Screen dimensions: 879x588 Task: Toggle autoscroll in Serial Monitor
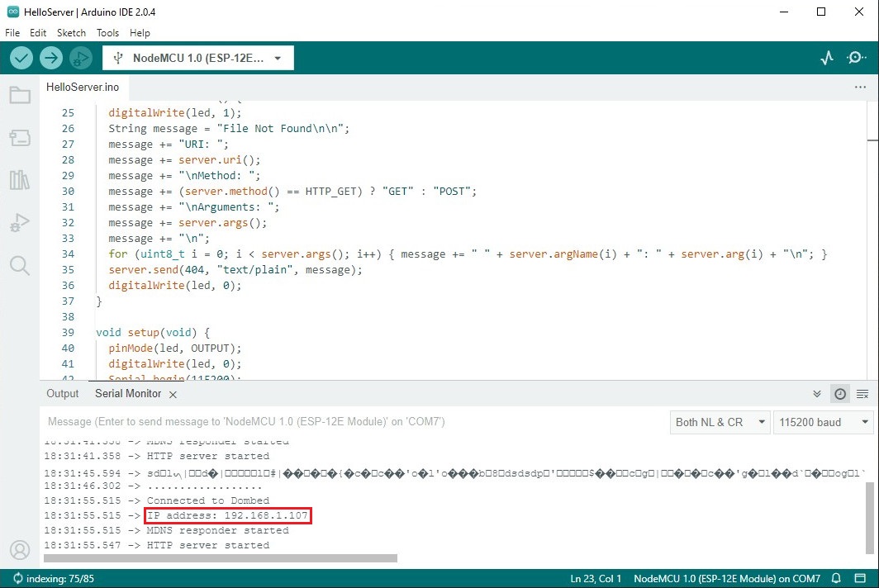point(817,394)
